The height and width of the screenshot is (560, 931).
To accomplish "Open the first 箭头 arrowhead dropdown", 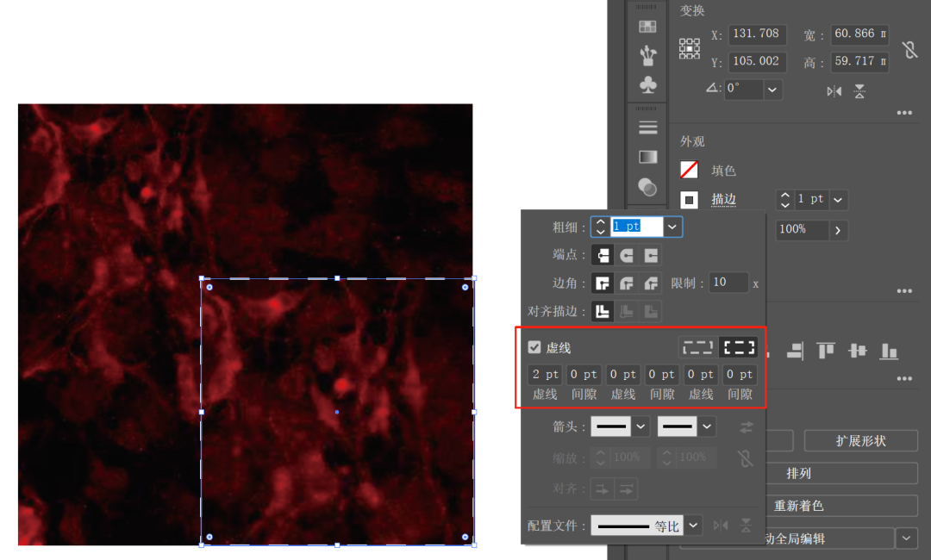I will 640,426.
